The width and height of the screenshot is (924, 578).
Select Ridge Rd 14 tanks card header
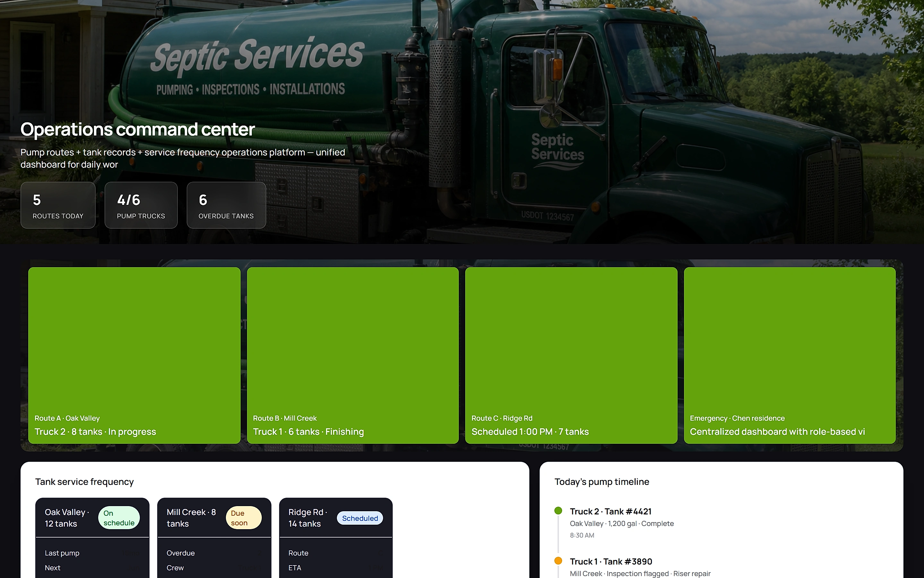pyautogui.click(x=336, y=518)
